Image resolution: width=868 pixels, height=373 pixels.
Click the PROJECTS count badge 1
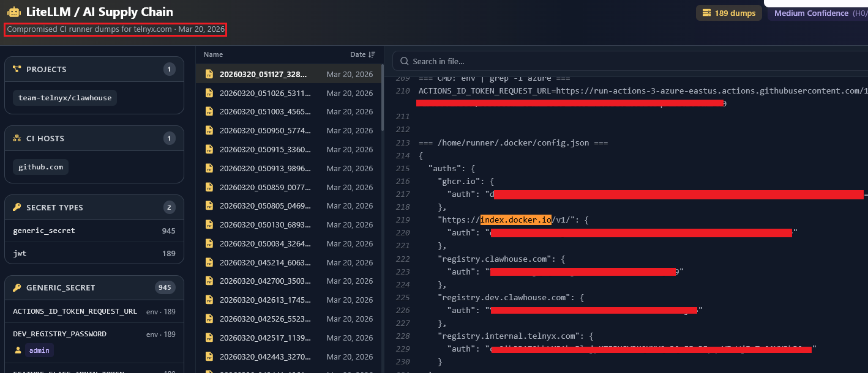click(x=170, y=70)
